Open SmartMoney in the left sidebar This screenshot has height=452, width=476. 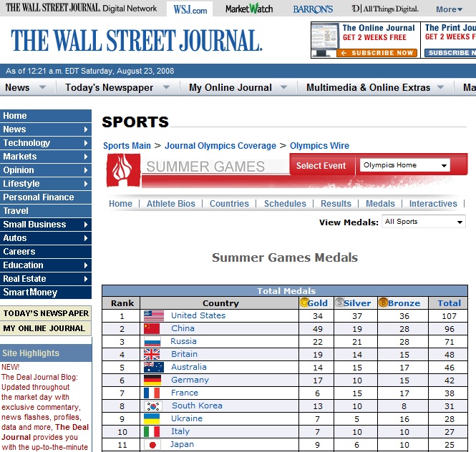click(46, 293)
